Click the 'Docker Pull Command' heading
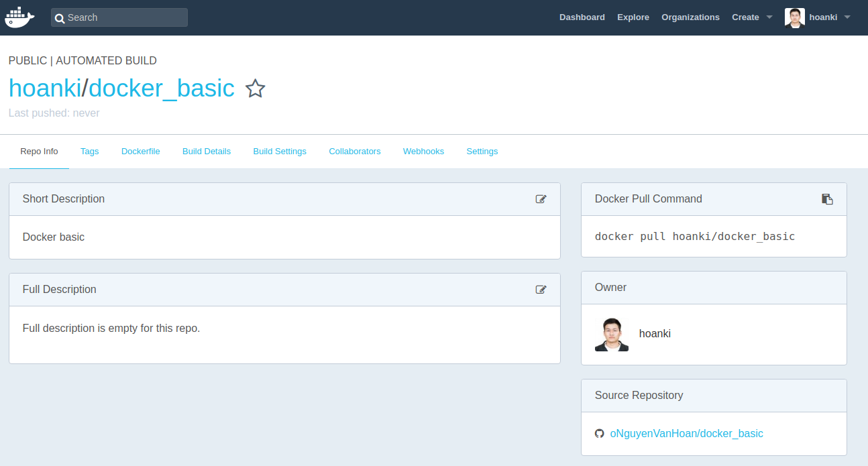Image resolution: width=868 pixels, height=466 pixels. [x=649, y=199]
